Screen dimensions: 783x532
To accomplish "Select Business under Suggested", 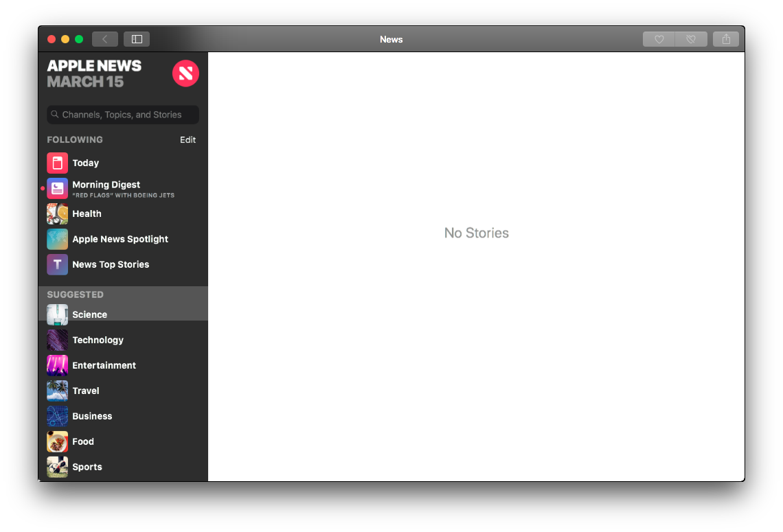I will pyautogui.click(x=93, y=416).
